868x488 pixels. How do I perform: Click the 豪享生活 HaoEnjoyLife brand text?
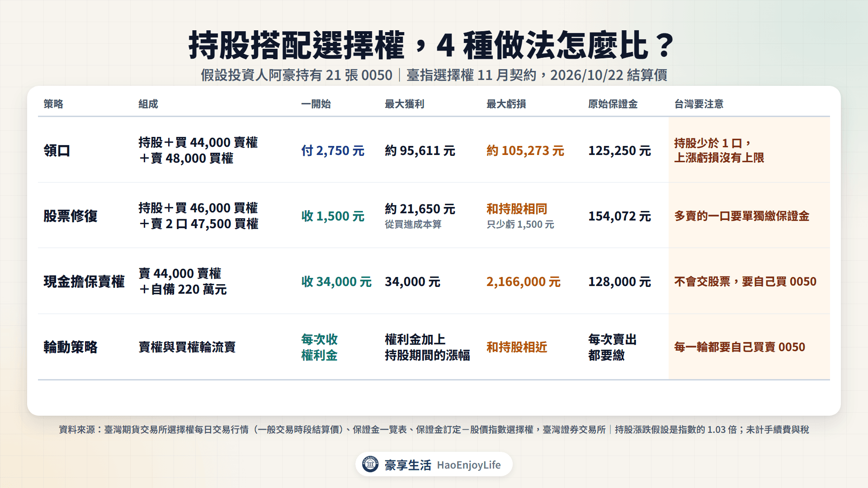click(443, 465)
